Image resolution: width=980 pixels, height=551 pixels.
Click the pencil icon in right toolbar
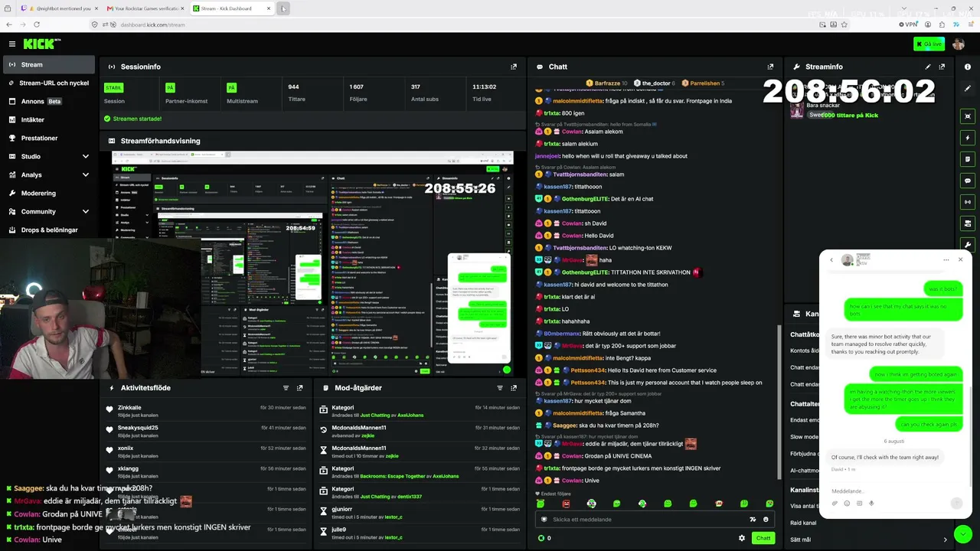click(968, 89)
